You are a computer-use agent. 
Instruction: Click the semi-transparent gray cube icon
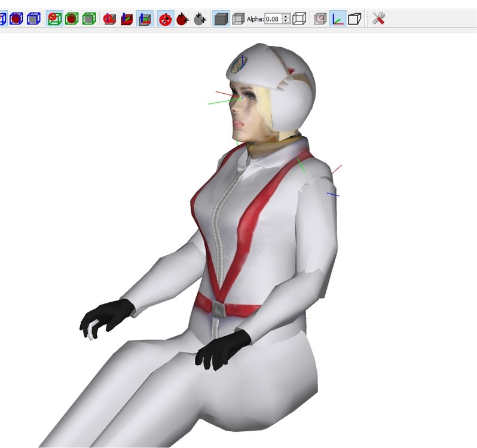click(x=238, y=19)
